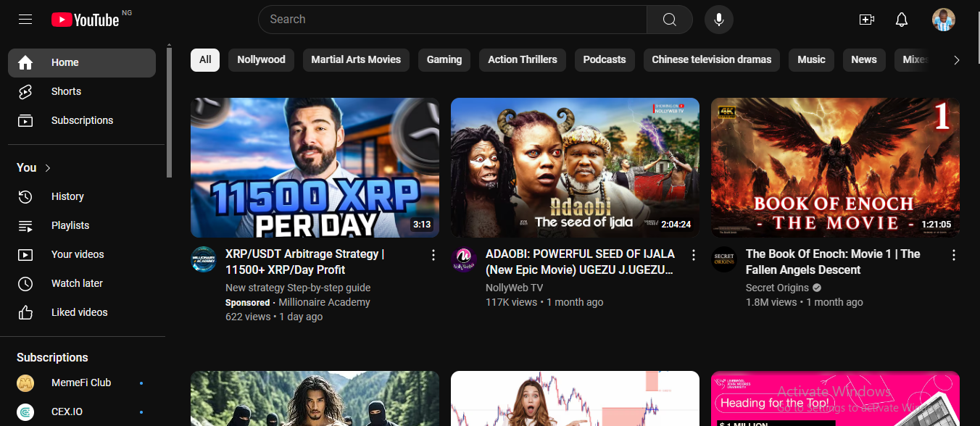Open History from the sidebar
980x426 pixels.
pyautogui.click(x=82, y=196)
